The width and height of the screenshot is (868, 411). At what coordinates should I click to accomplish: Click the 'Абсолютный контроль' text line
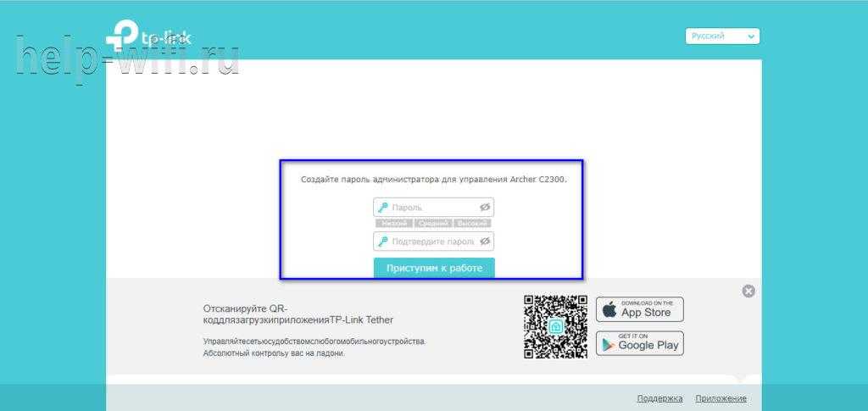274,353
